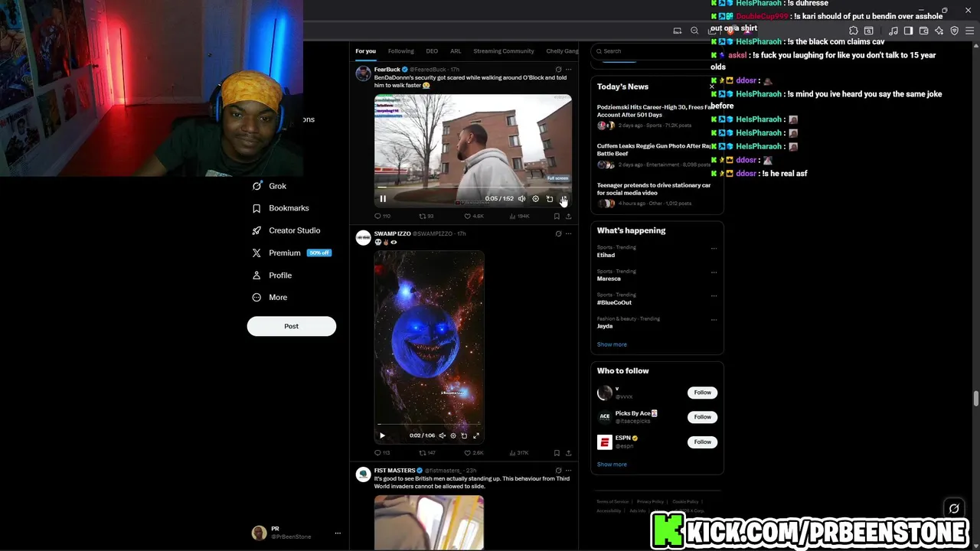
Task: Bookmark the FearBuck post
Action: (x=557, y=217)
